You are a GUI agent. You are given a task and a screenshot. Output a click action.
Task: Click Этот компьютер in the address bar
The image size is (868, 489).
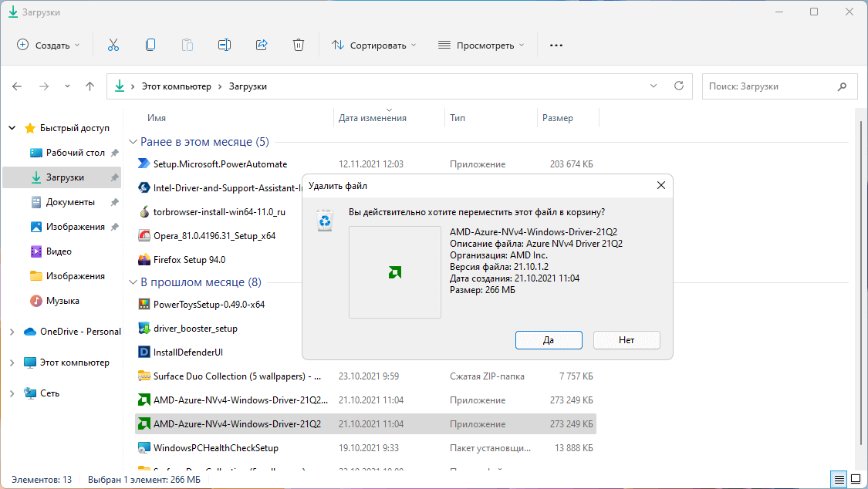177,86
